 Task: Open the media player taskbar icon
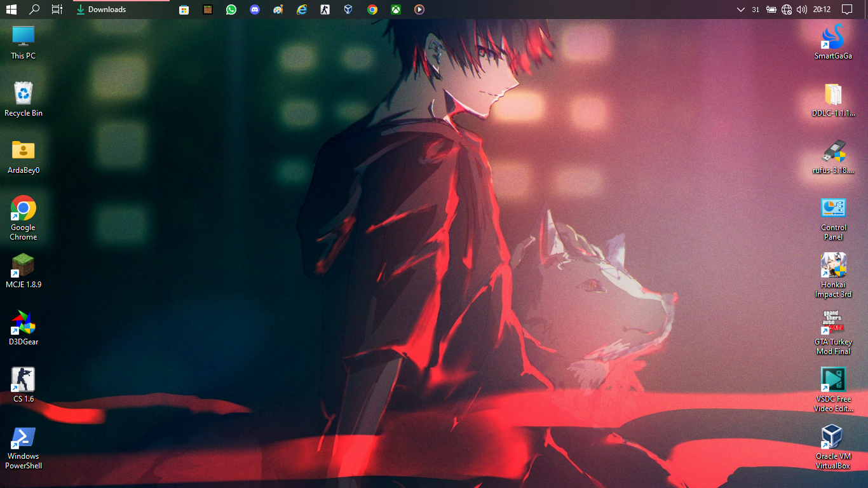point(419,10)
